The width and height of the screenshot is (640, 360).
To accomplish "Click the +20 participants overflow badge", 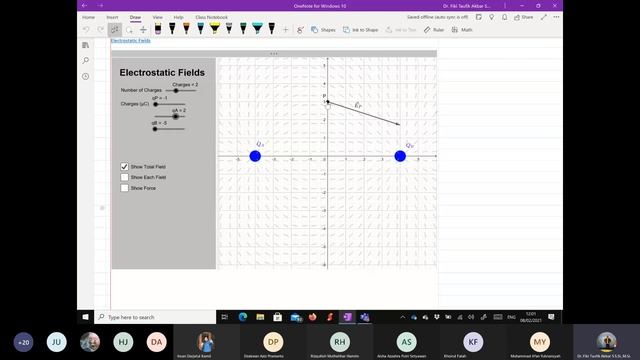I will point(24,342).
